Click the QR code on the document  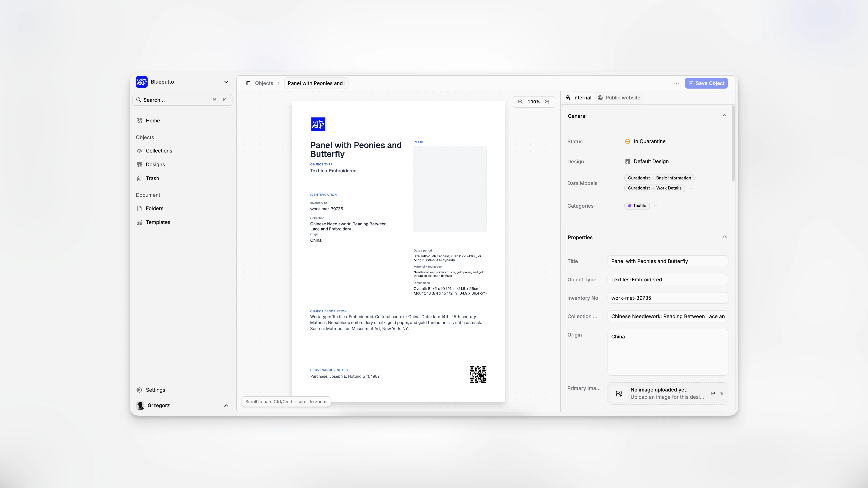tap(478, 375)
